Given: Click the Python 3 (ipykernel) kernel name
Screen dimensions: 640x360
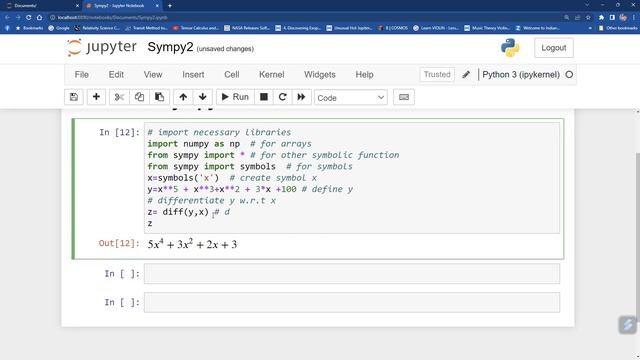Looking at the screenshot, I should tap(521, 75).
